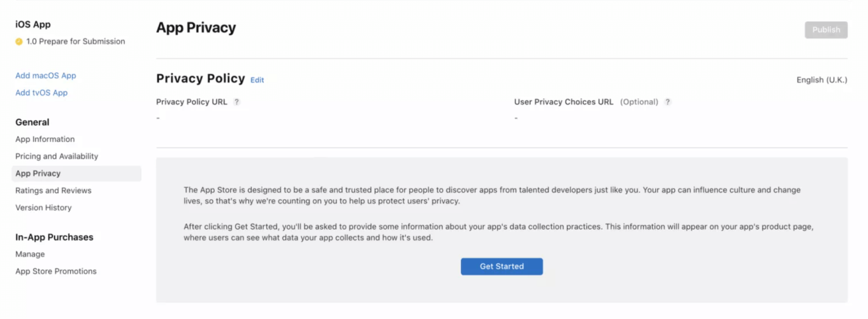Click the App Privacy page heading
Screen dimensions: 868x319
pos(196,28)
